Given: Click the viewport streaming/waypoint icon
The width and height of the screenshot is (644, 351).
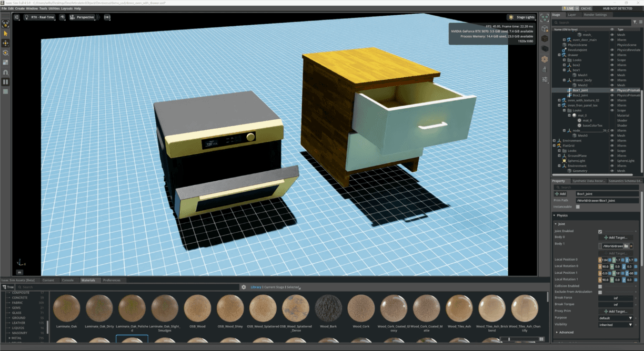Looking at the screenshot, I should [107, 17].
